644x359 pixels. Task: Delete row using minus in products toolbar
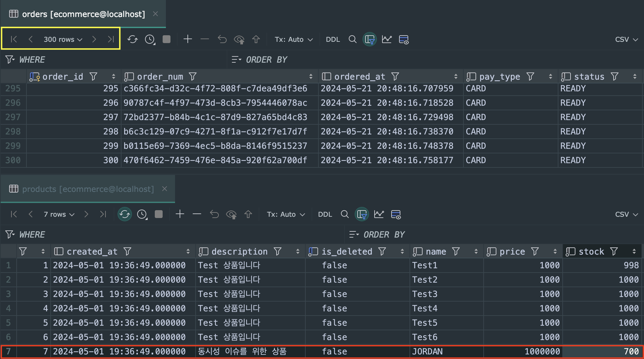197,214
